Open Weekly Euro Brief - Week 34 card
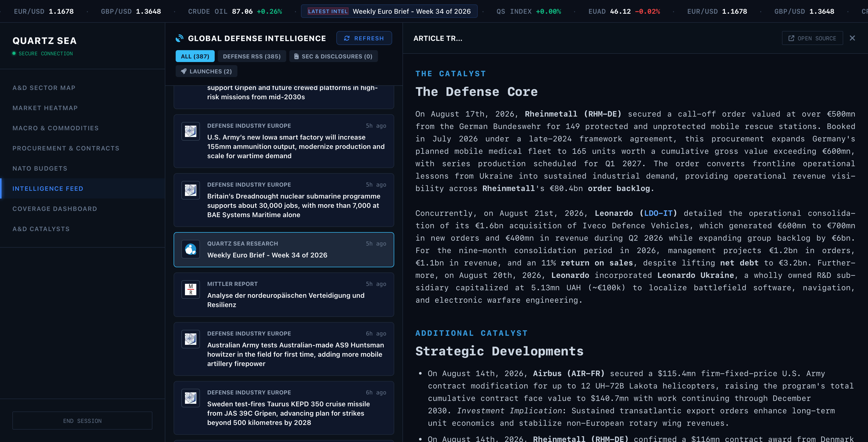868x442 pixels. (x=284, y=249)
